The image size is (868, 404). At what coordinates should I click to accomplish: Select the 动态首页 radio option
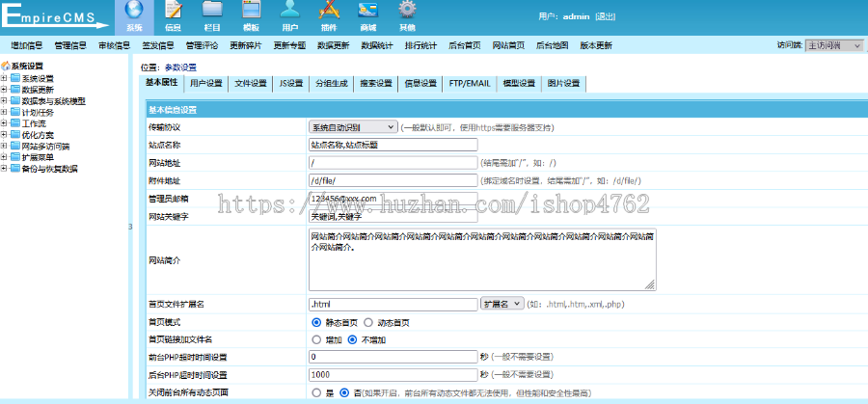tap(367, 322)
